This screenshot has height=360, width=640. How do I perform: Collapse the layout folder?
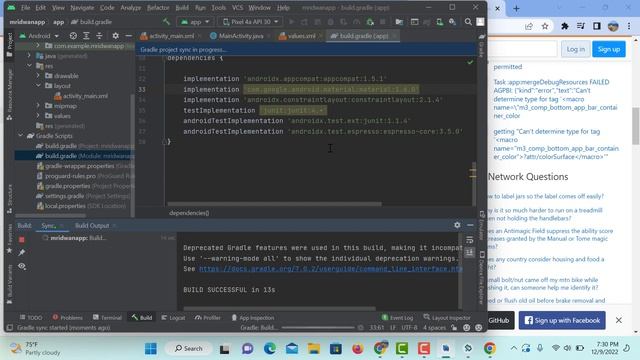coord(38,86)
